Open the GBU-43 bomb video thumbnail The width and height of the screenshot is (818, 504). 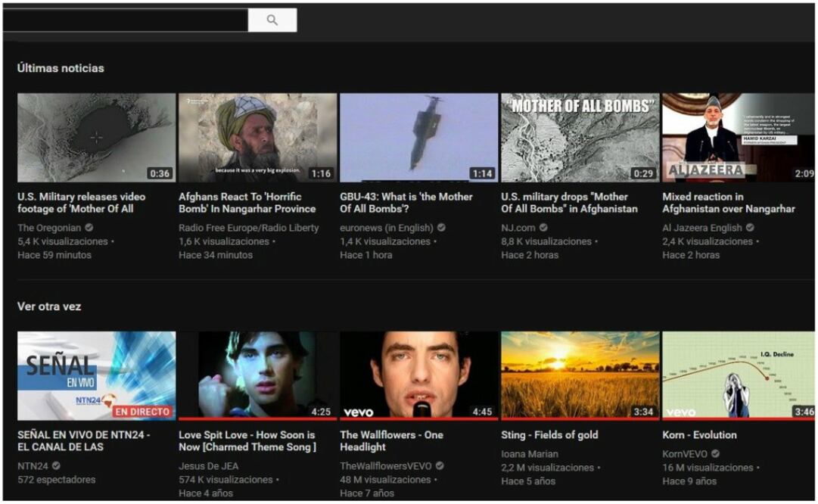pyautogui.click(x=418, y=138)
